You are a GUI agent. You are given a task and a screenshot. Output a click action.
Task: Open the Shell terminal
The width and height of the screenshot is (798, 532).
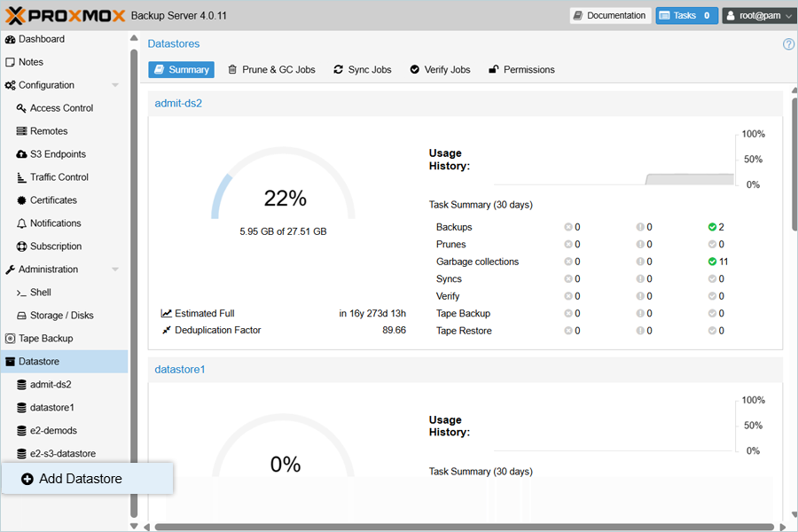click(40, 293)
